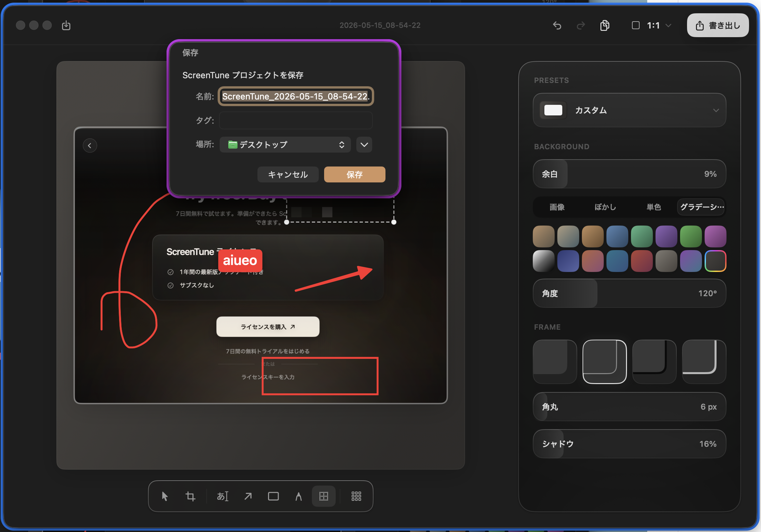Confirm with the orange 保存 button
The image size is (761, 532).
[355, 174]
